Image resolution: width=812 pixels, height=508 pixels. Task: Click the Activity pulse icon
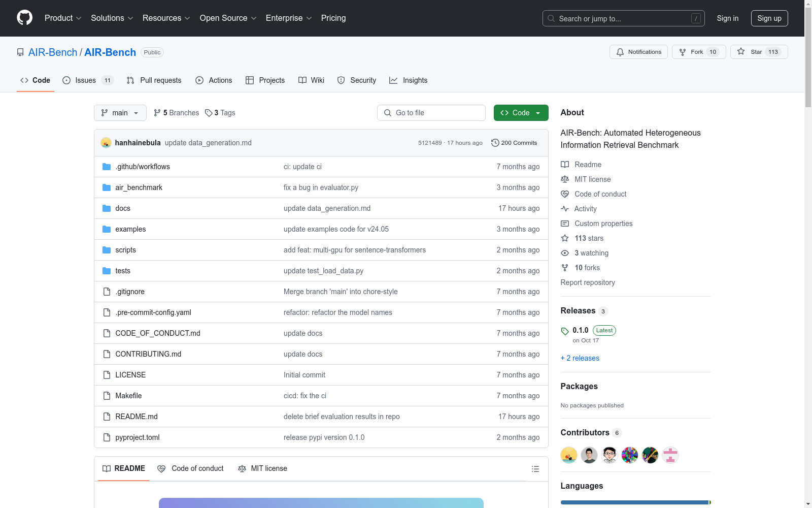[565, 209]
